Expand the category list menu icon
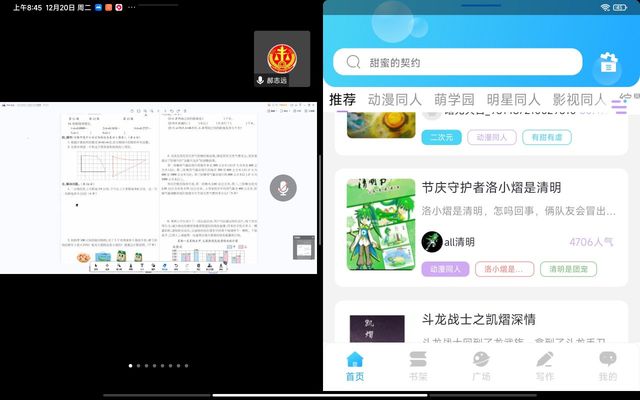The width and height of the screenshot is (640, 400). click(x=620, y=103)
